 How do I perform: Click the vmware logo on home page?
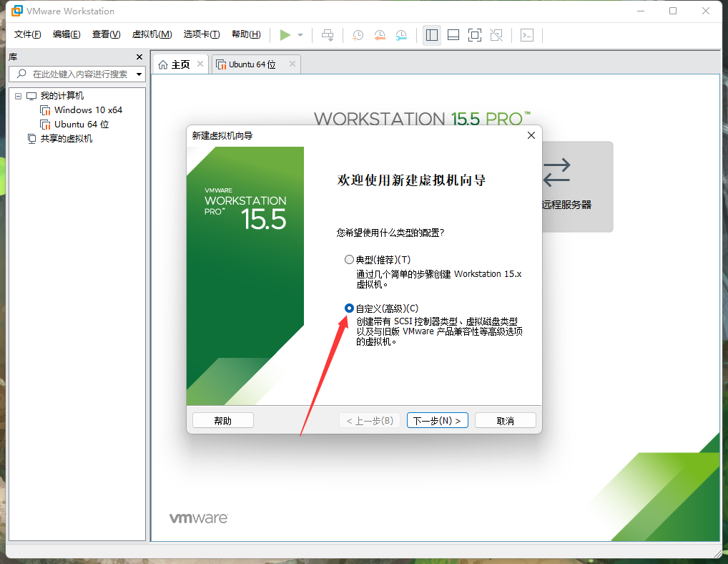(199, 518)
